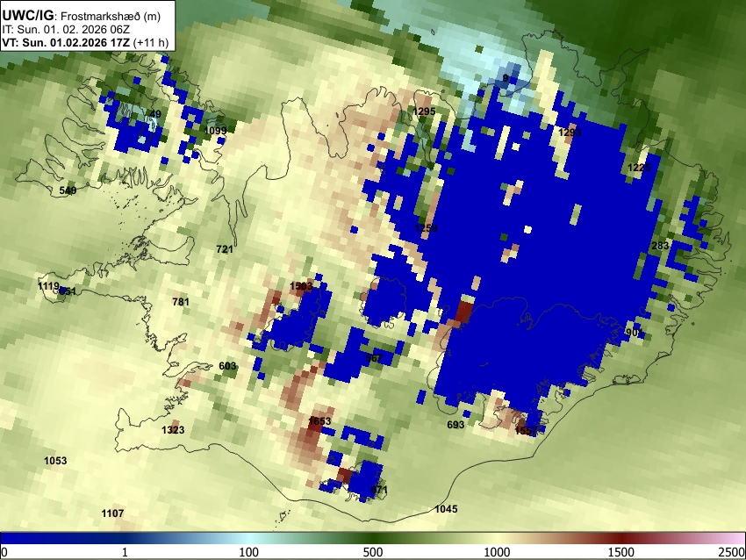The image size is (746, 560).
Task: Click the 'UWC/IG: Frostmarkshæð (m)' title text
Action: pyautogui.click(x=82, y=16)
